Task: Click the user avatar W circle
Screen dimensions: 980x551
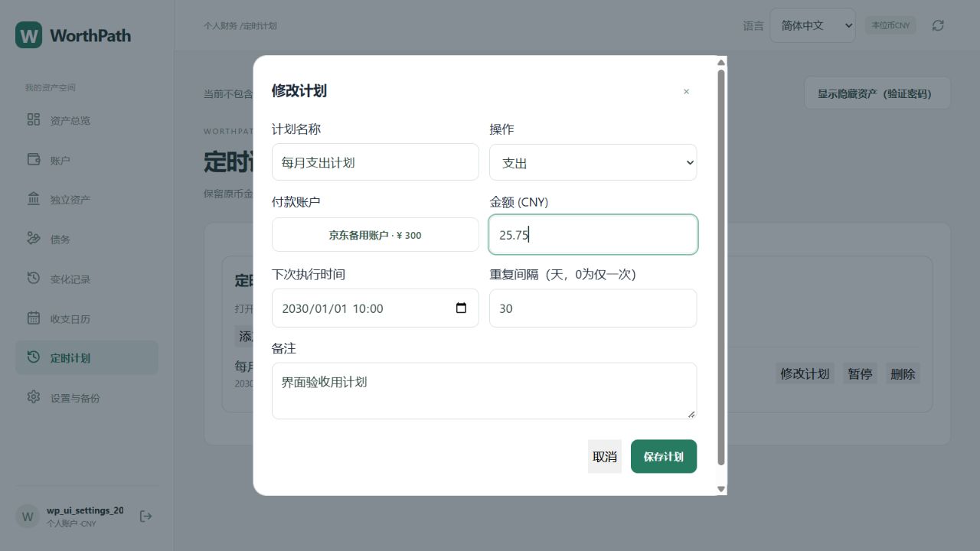Action: 28,517
